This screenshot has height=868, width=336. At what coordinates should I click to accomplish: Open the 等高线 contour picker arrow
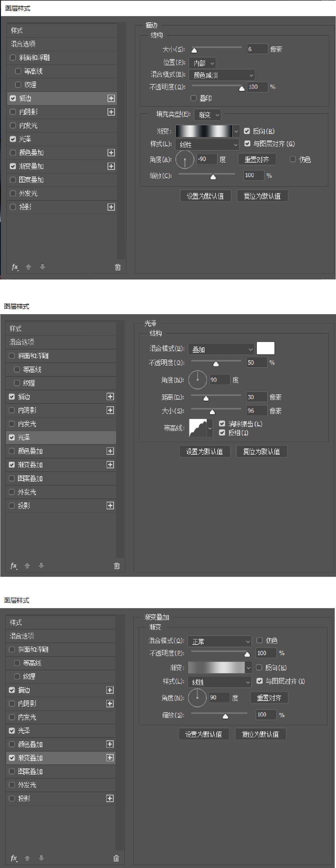(x=210, y=428)
